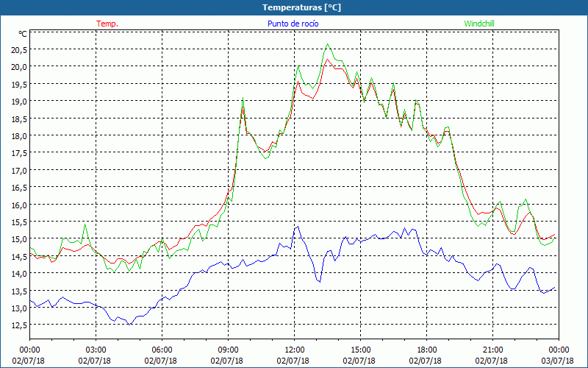Click the blue dew point line's lowest dip

(128, 324)
